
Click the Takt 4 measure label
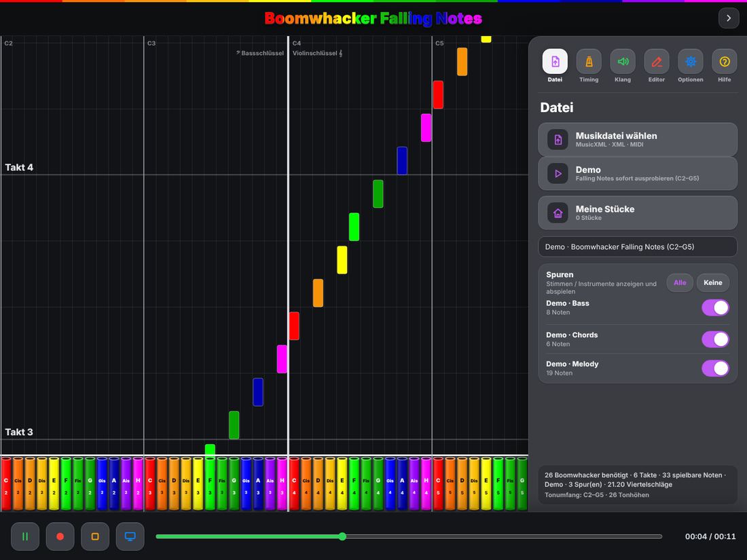click(19, 167)
